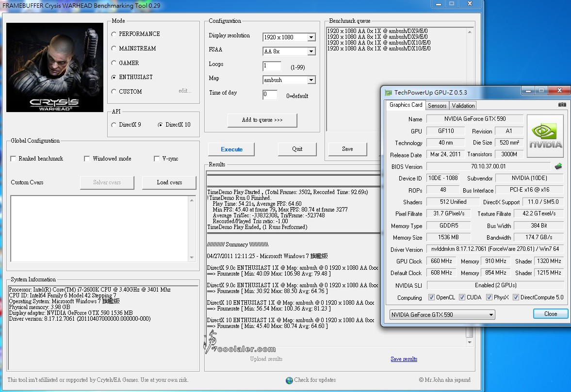This screenshot has width=571, height=392.
Task: Click the Time of day input field
Action: (x=270, y=94)
